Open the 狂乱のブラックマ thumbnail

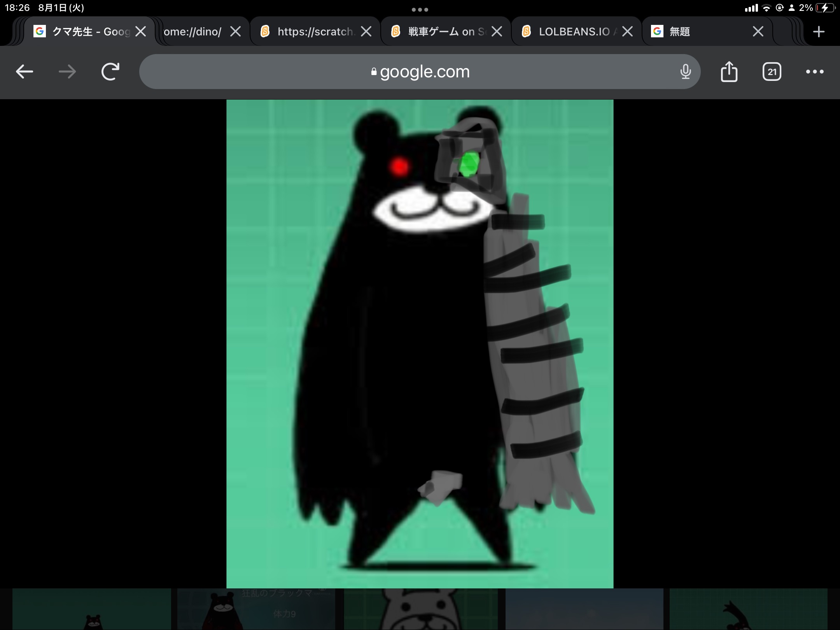pyautogui.click(x=256, y=609)
